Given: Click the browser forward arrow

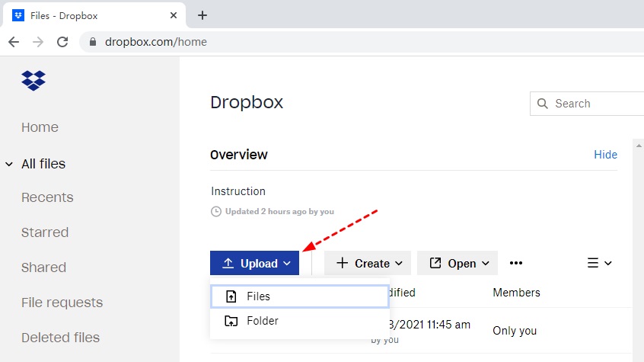Looking at the screenshot, I should coord(38,42).
